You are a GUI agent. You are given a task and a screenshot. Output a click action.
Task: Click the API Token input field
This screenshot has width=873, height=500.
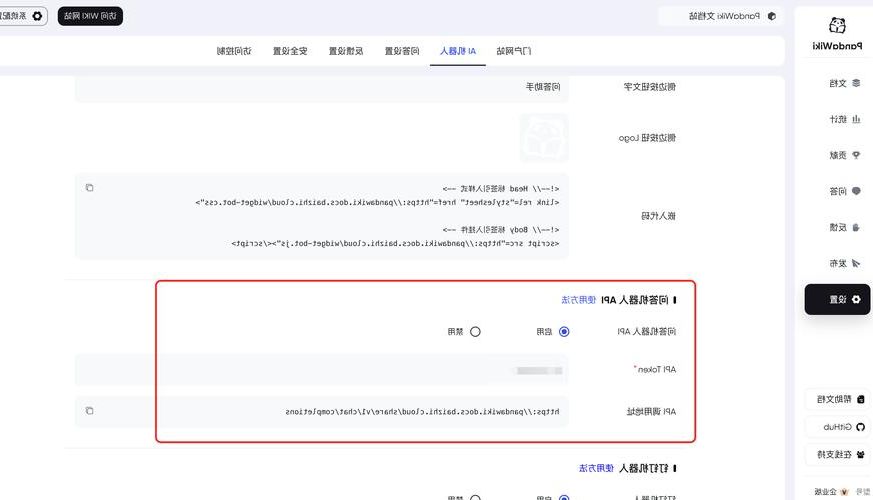322,370
